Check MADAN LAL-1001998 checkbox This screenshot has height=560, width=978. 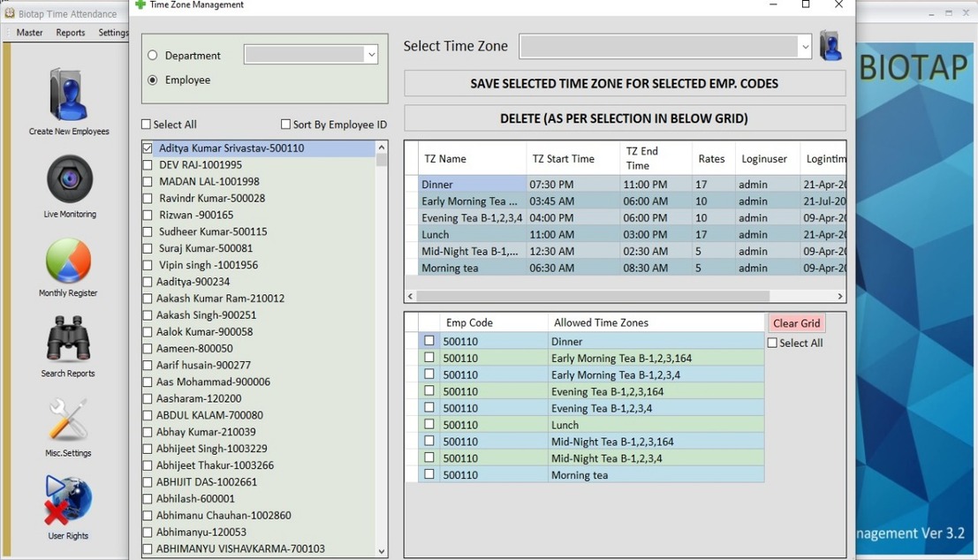(148, 182)
